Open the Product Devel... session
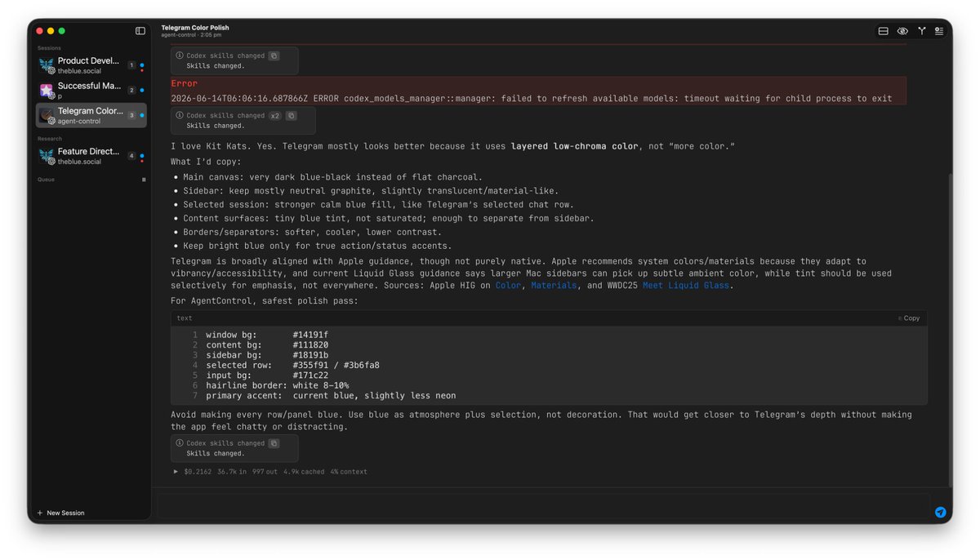This screenshot has height=560, width=980. (x=91, y=65)
